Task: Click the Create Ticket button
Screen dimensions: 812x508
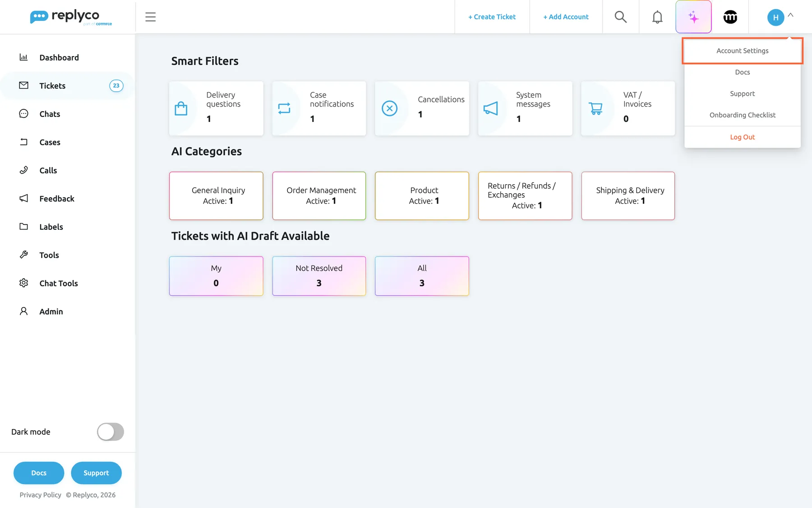Action: 492,17
